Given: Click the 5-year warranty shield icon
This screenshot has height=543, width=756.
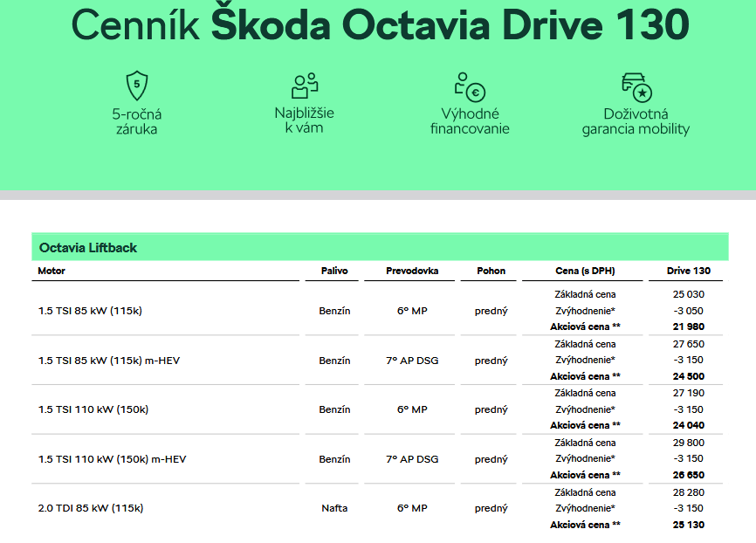Looking at the screenshot, I should pos(137,86).
